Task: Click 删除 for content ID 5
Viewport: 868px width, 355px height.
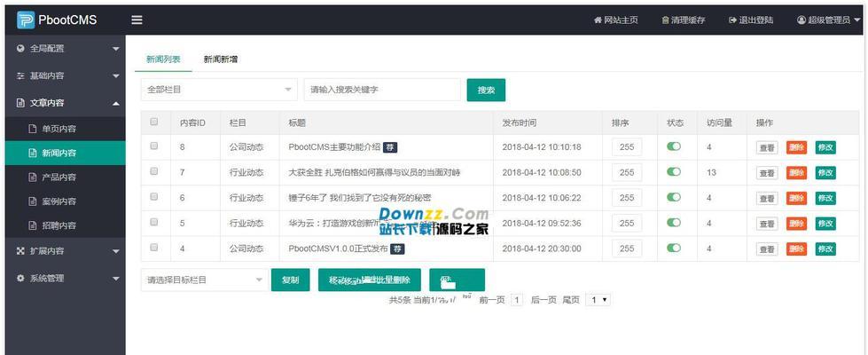Action: tap(796, 224)
